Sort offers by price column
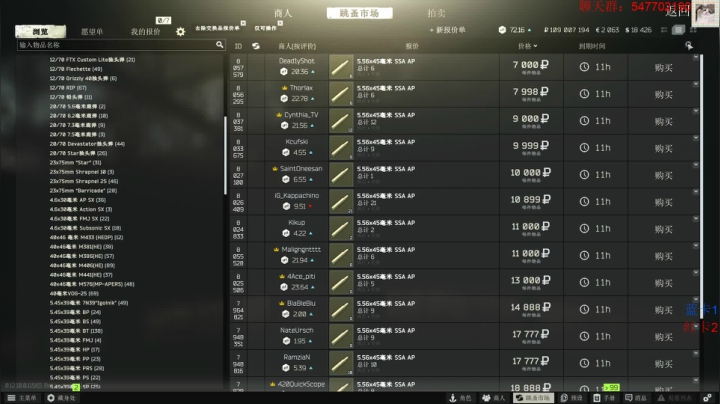 [527, 46]
